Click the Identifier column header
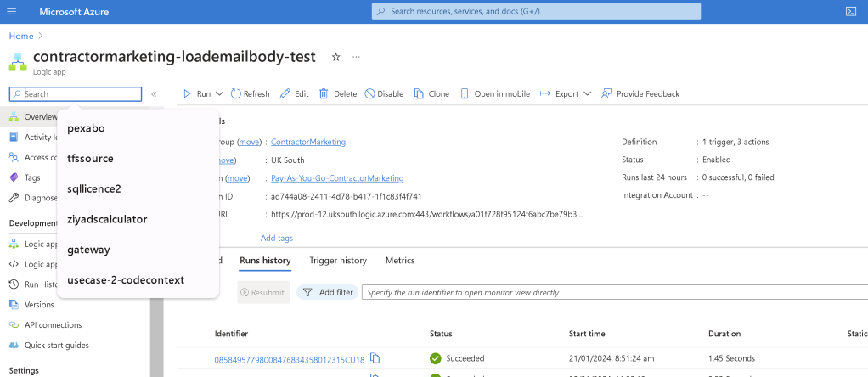 tap(231, 334)
